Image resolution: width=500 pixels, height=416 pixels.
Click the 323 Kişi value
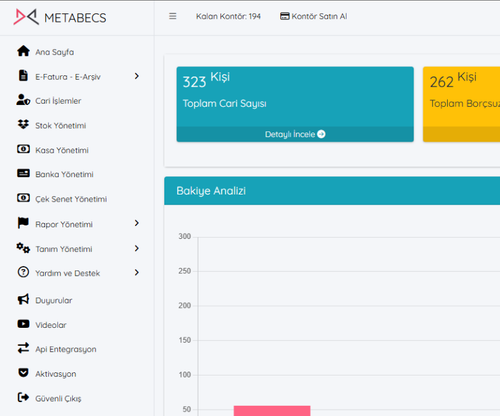click(x=206, y=80)
